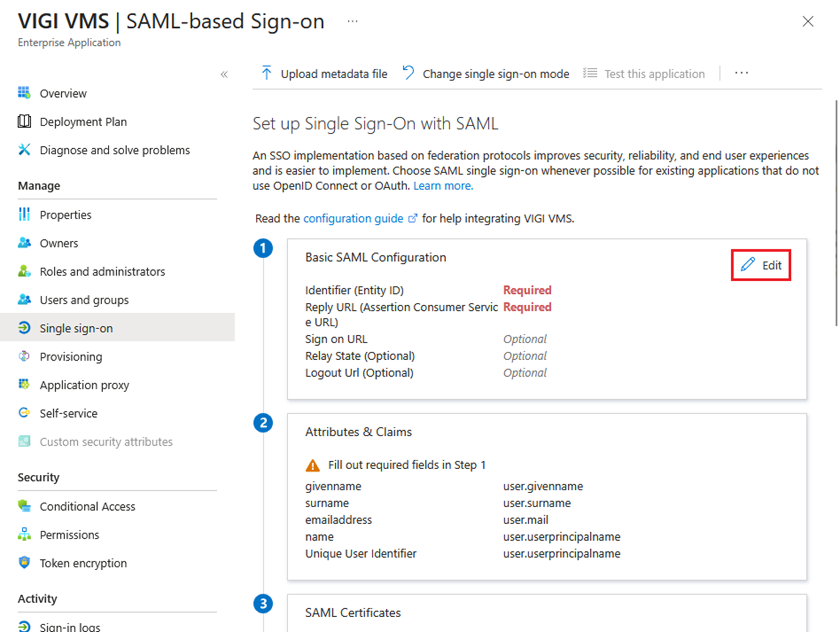
Task: Click the vertical scrollbar on the right
Action: point(835,213)
